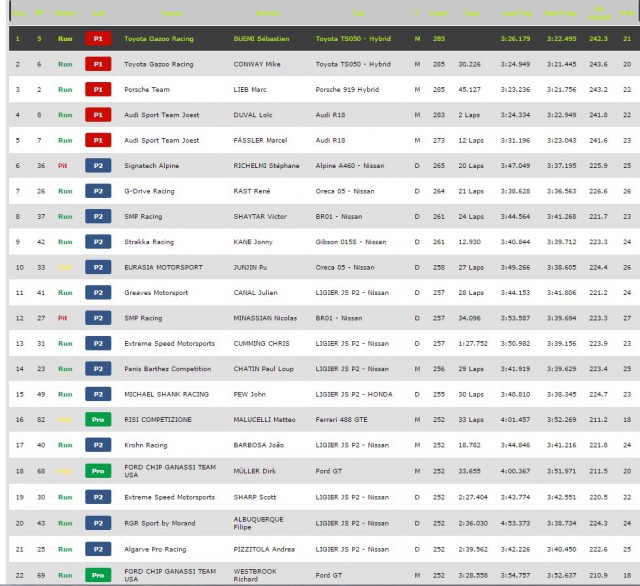This screenshot has width=640, height=586.
Task: Sort by the Car column header
Action: tap(359, 13)
